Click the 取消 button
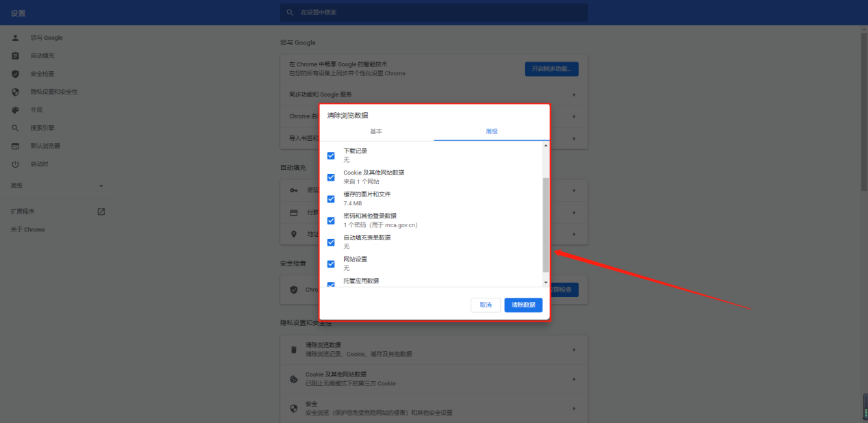 486,305
